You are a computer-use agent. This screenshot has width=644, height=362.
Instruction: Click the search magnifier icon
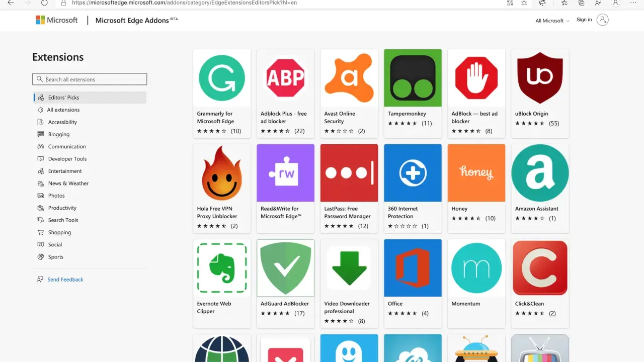[x=40, y=79]
